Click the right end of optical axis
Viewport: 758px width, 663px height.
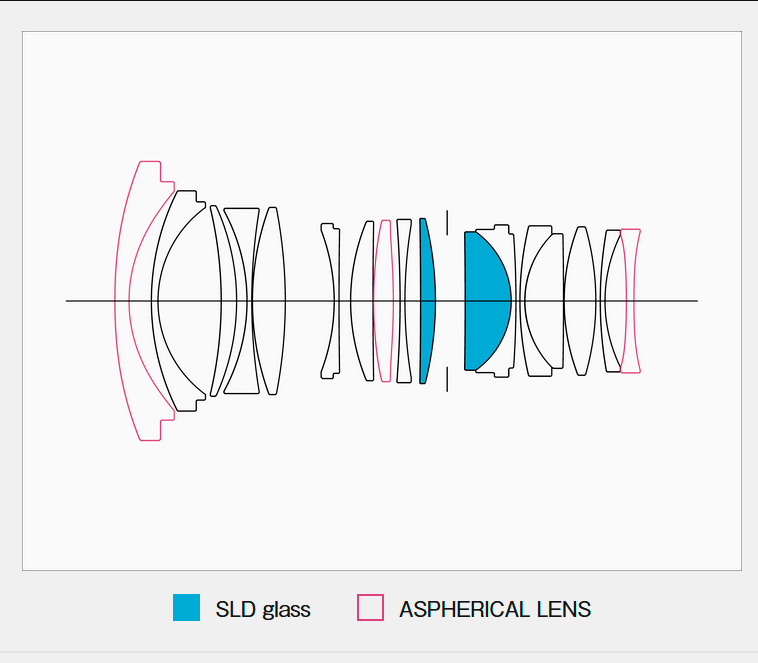696,301
